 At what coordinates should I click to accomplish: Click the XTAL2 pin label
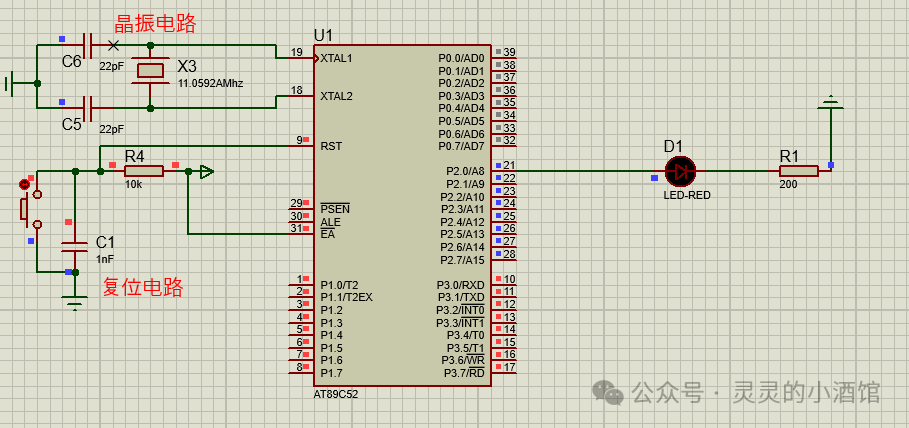tap(337, 96)
